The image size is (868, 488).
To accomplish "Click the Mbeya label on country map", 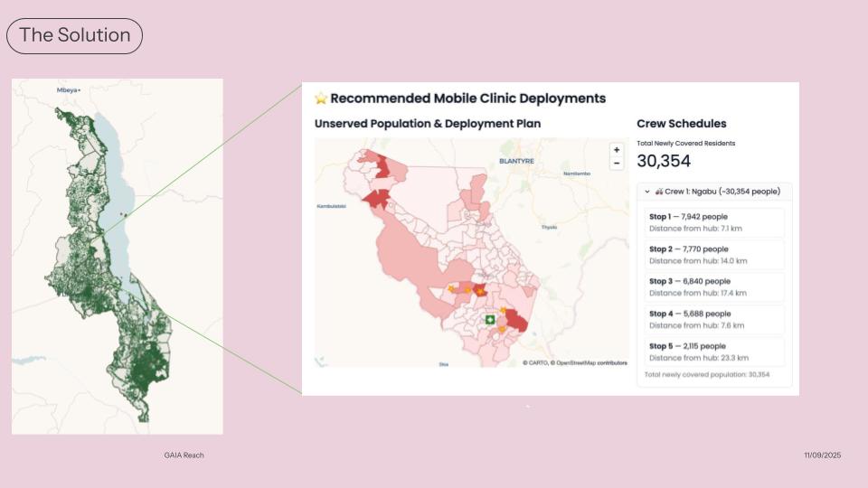I will (x=68, y=89).
